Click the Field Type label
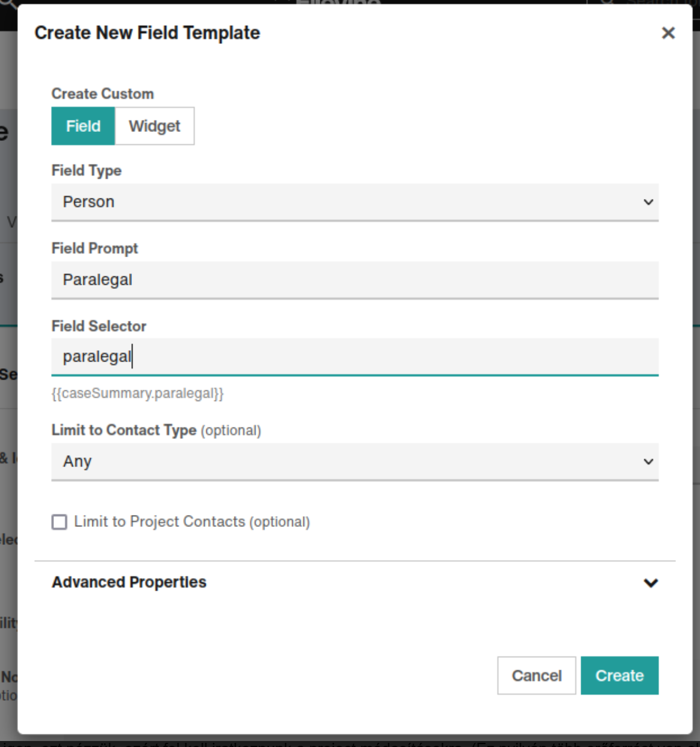 coord(86,171)
